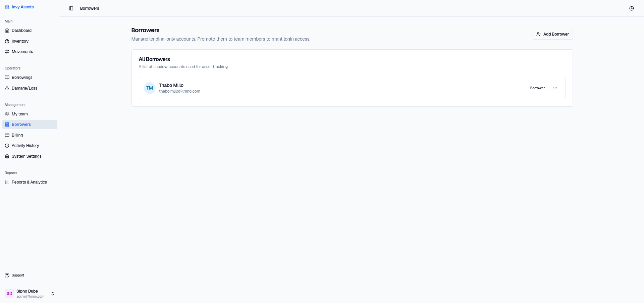Open Inventory menu item
This screenshot has width=644, height=303.
30,41
